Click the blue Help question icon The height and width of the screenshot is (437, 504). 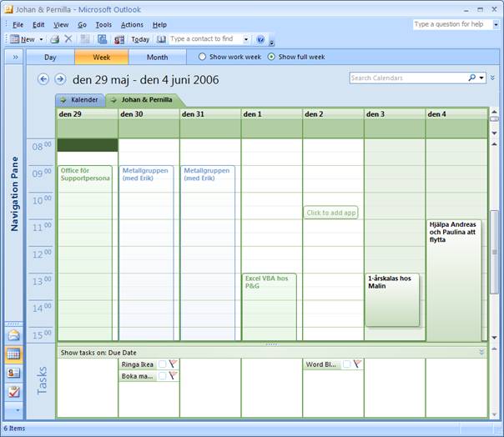260,39
